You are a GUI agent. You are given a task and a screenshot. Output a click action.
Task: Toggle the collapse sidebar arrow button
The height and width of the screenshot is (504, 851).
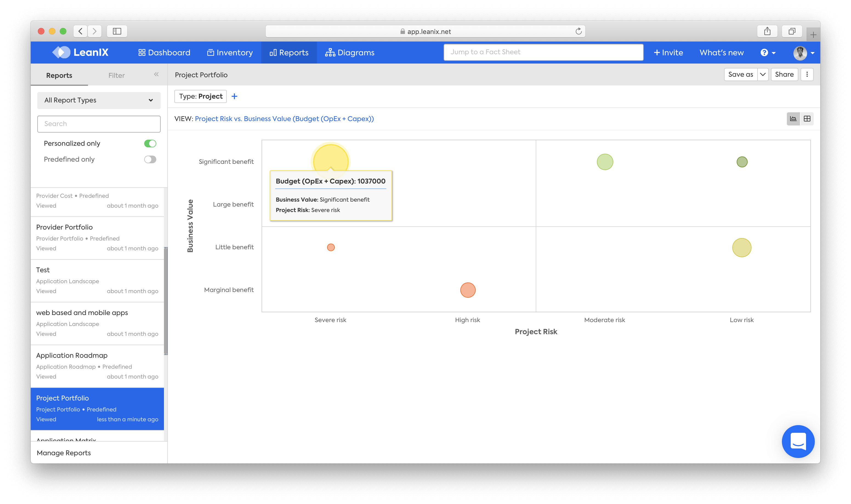point(156,75)
